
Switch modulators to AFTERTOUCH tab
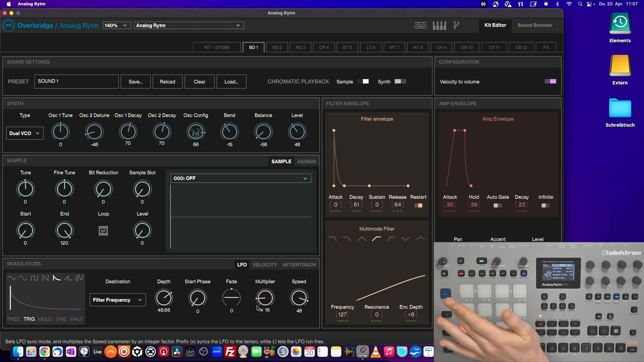pos(299,265)
